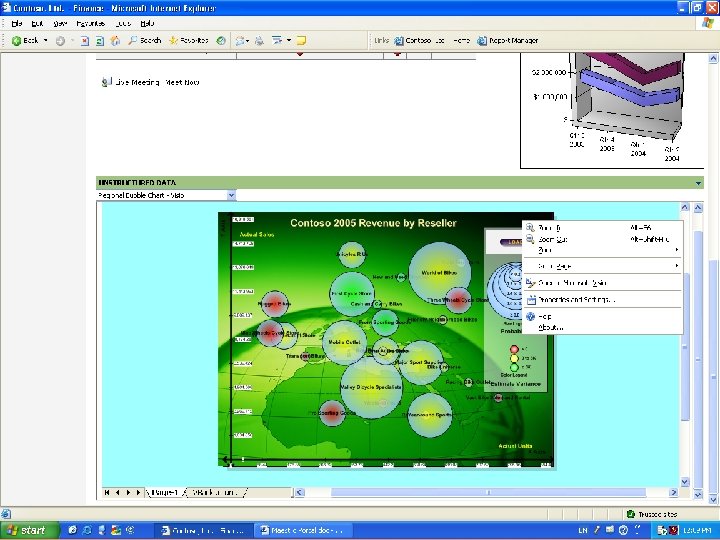Click the yellow Discuss note icon
Viewport: 720px width, 540px height.
click(301, 41)
